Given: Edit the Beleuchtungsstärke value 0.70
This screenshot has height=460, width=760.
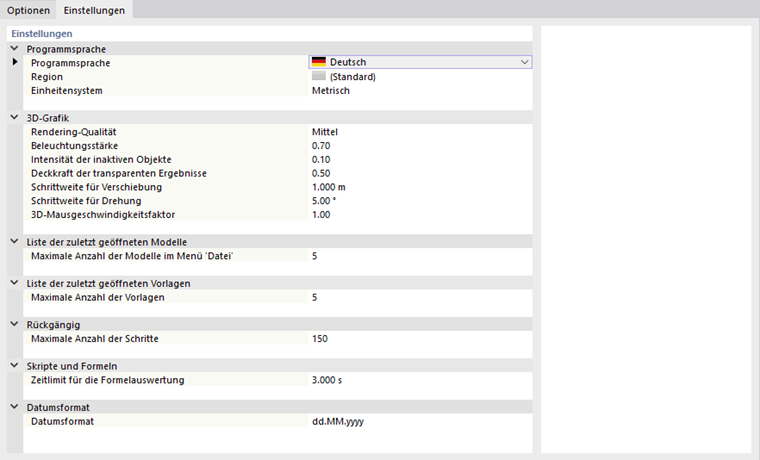Looking at the screenshot, I should (321, 146).
